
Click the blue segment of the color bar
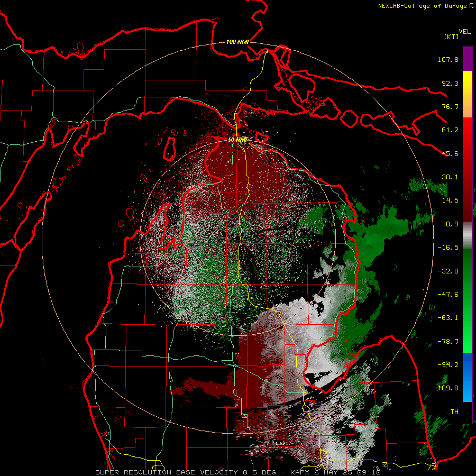tap(467, 377)
